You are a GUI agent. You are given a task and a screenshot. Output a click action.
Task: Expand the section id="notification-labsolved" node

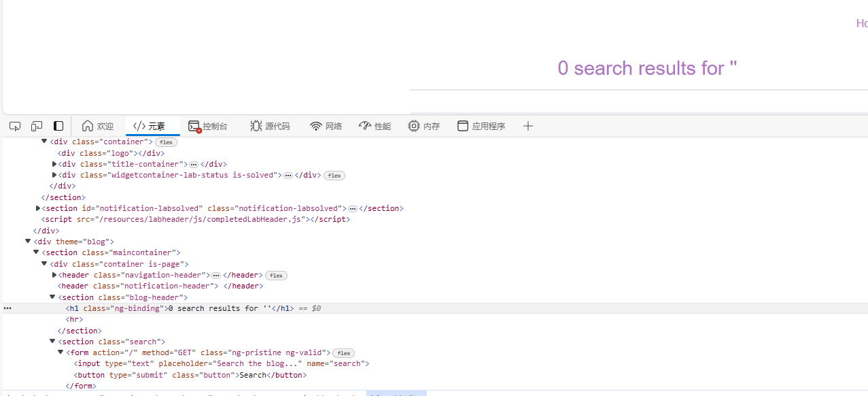[x=38, y=208]
